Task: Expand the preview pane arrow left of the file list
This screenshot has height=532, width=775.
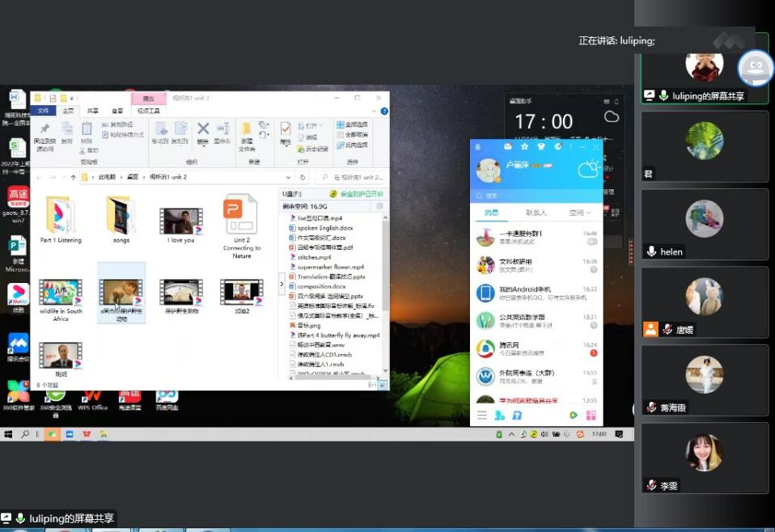Action: (x=282, y=283)
